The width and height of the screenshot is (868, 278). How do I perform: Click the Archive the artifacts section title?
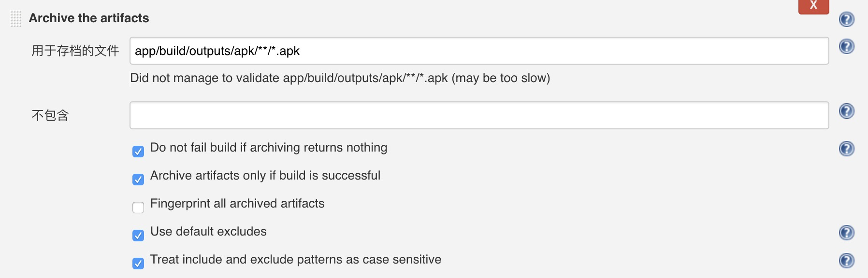click(89, 18)
